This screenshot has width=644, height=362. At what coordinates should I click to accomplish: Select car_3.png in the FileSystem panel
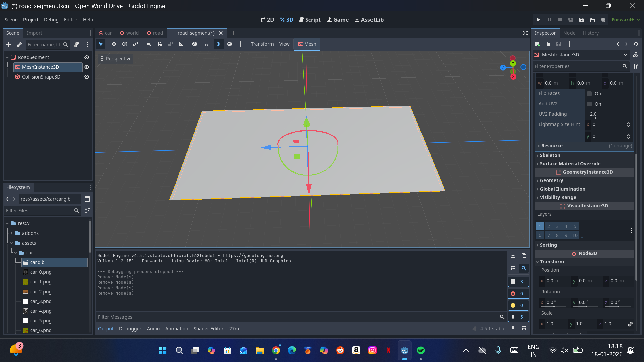[x=41, y=301]
